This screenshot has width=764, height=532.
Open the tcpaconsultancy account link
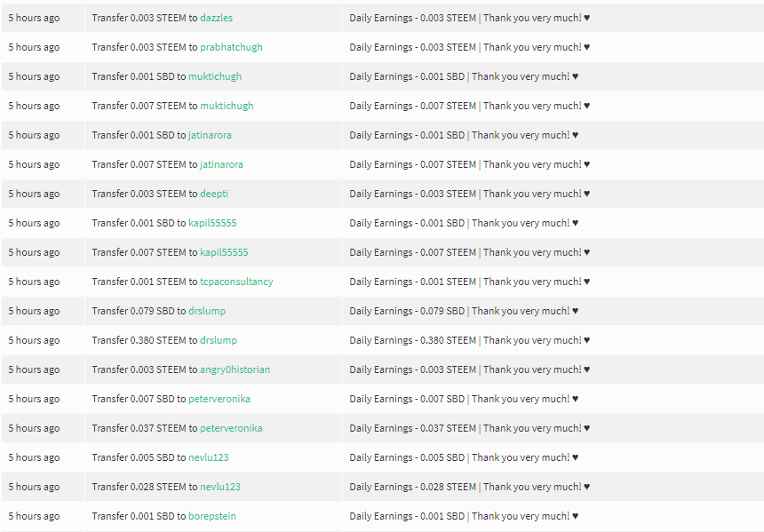[x=237, y=282]
